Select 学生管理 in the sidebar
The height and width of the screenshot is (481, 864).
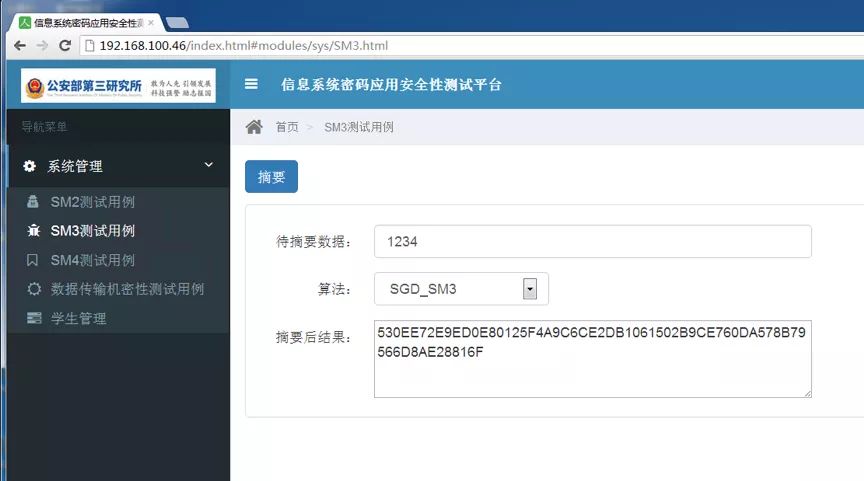[78, 318]
